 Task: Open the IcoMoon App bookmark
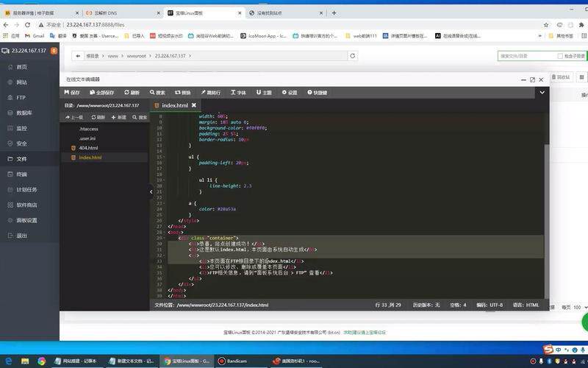pyautogui.click(x=264, y=36)
